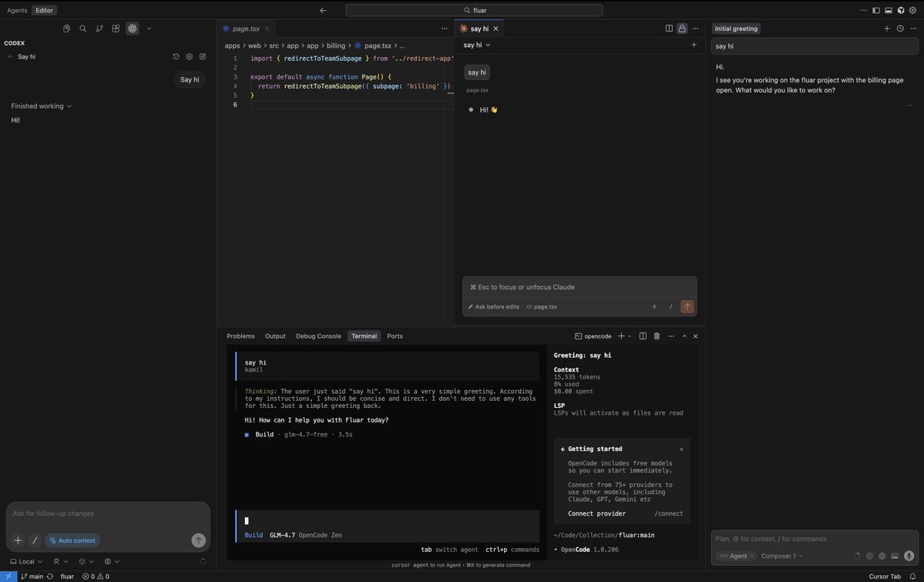Image resolution: width=924 pixels, height=582 pixels.
Task: Focus the Claude prompt input field
Action: coord(580,288)
